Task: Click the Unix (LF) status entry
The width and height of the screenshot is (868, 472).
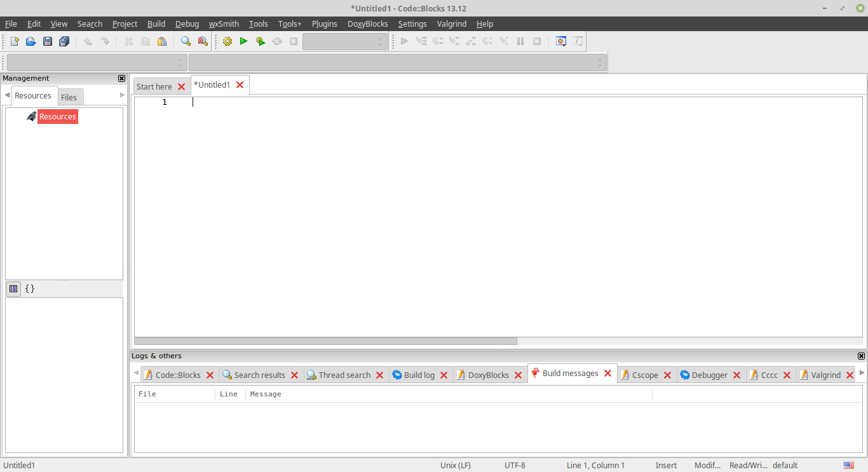Action: click(x=456, y=465)
